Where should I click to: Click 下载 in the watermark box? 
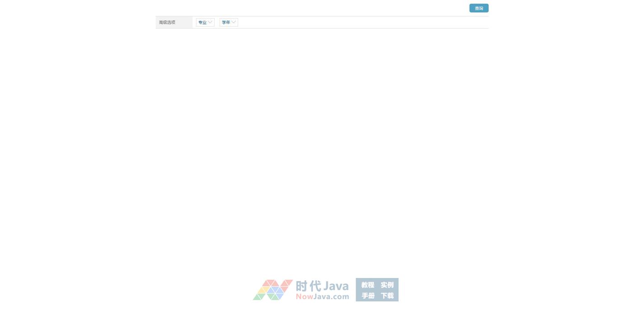click(x=387, y=296)
